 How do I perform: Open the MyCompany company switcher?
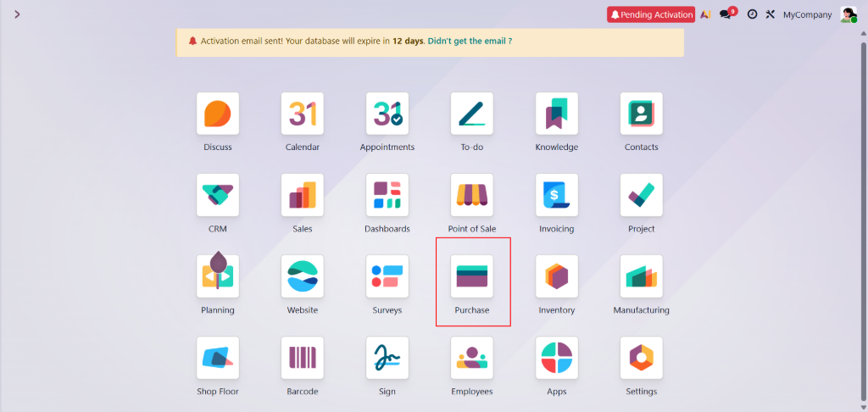click(807, 14)
